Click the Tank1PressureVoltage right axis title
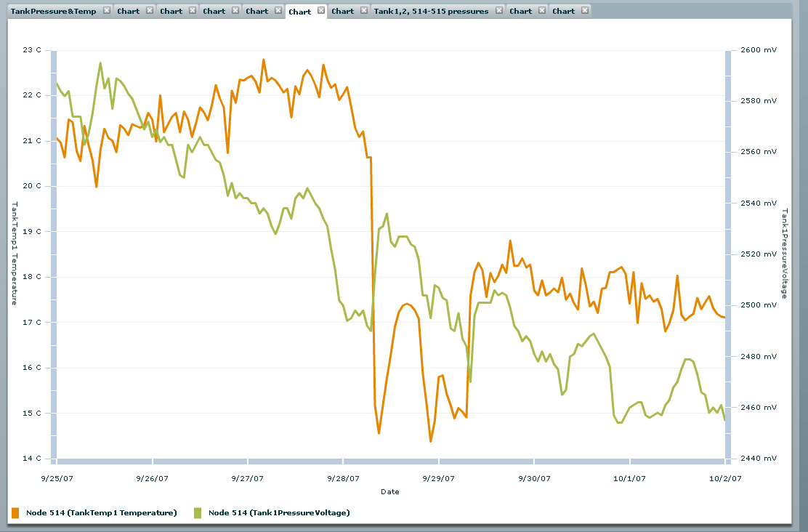 (785, 254)
